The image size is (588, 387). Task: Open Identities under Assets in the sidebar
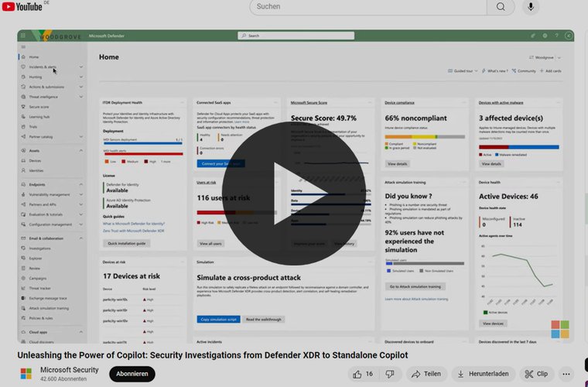[x=36, y=170]
